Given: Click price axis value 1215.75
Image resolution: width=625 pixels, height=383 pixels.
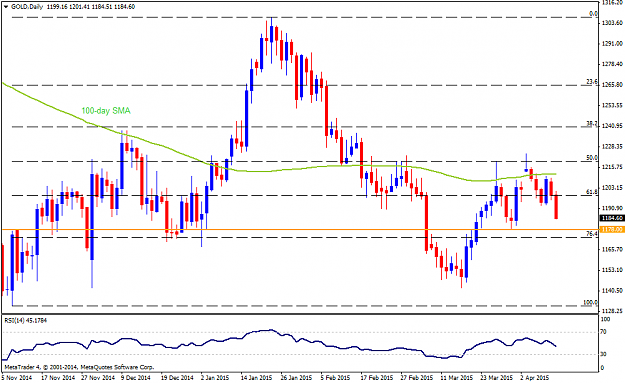Looking at the screenshot, I should point(613,167).
